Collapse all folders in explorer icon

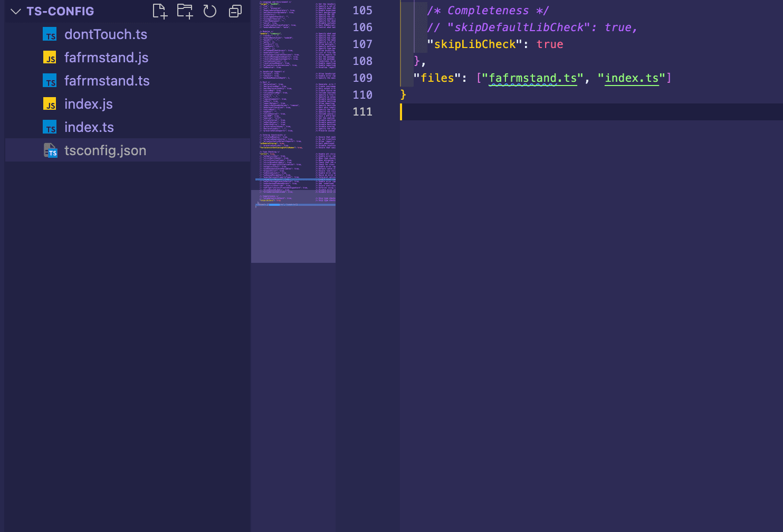[235, 11]
